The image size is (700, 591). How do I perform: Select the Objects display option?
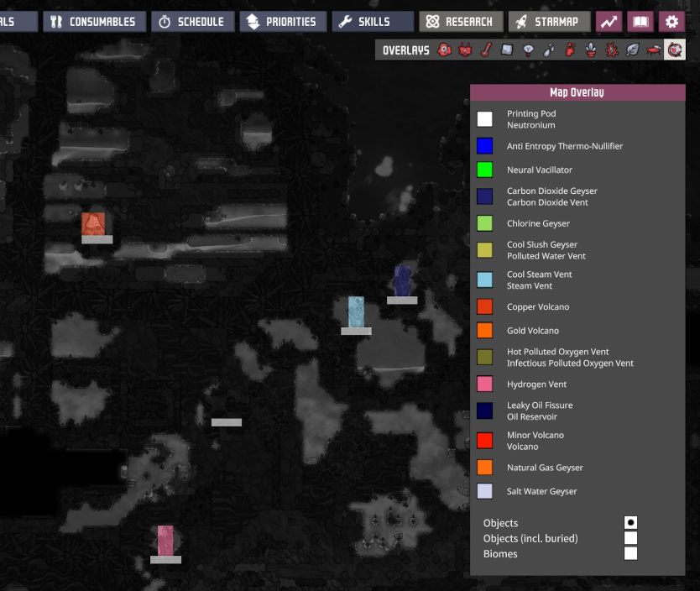coord(630,522)
